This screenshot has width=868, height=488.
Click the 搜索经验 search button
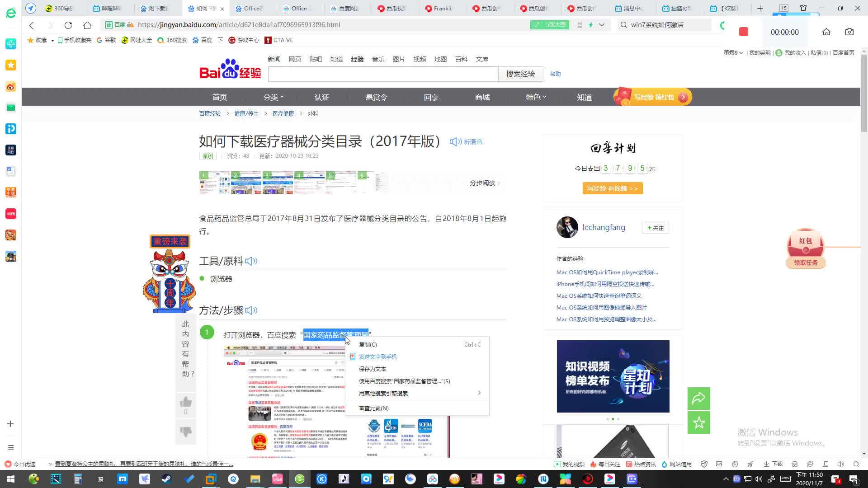[520, 74]
